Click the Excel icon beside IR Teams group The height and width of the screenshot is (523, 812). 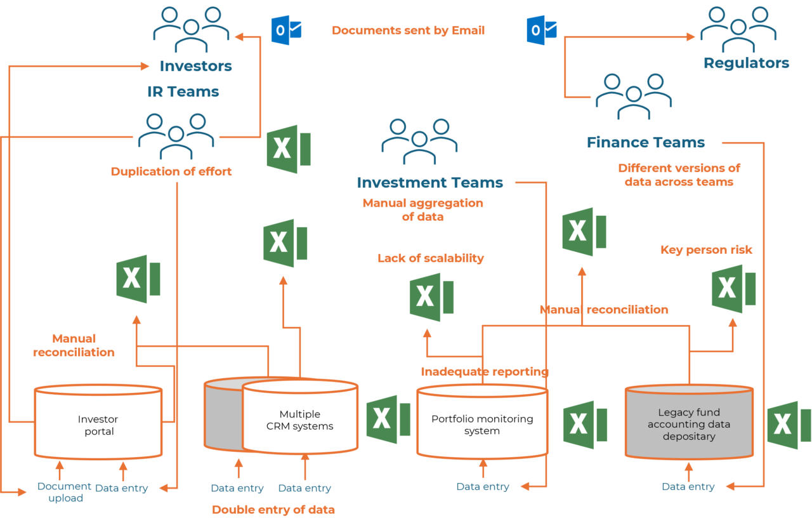point(288,149)
